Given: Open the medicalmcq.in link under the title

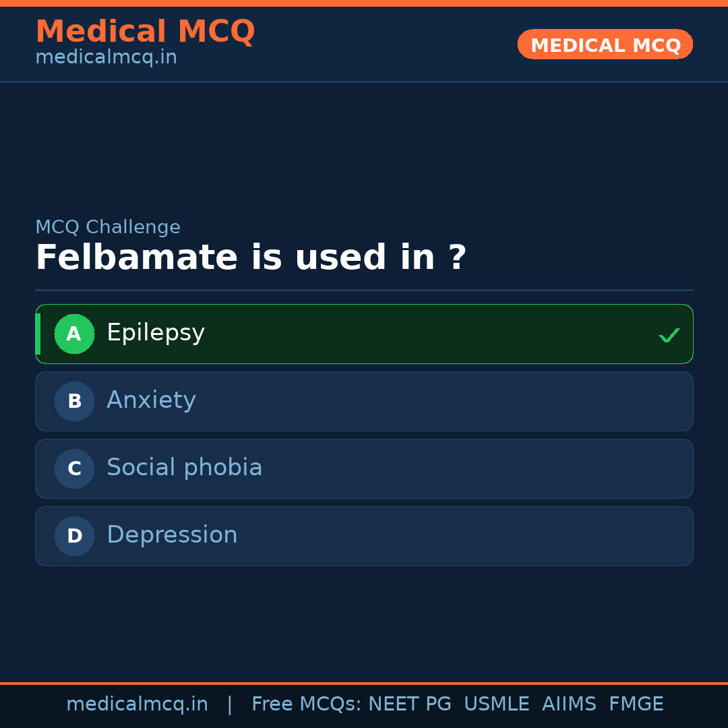Looking at the screenshot, I should coord(106,58).
